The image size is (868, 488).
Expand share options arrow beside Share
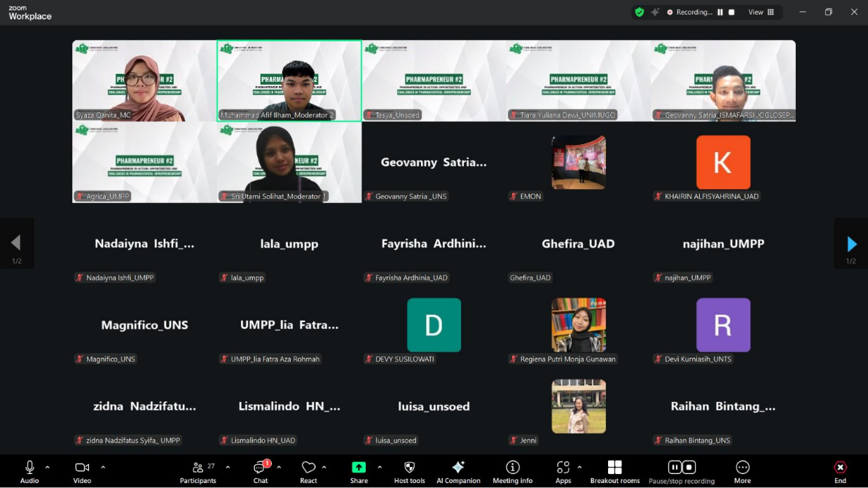(x=380, y=467)
